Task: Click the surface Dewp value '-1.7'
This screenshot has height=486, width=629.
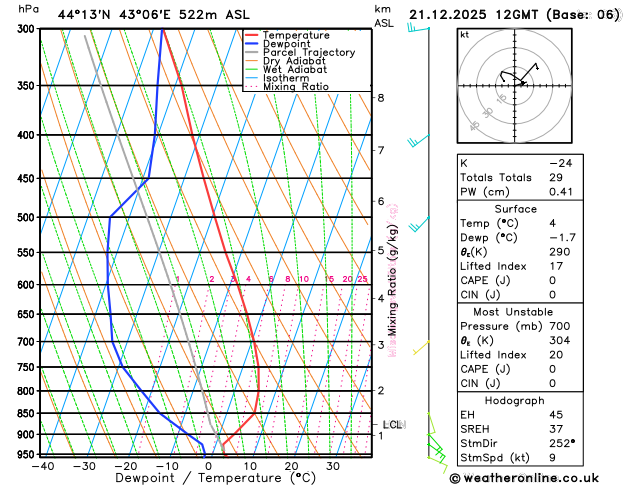Action: [x=562, y=238]
